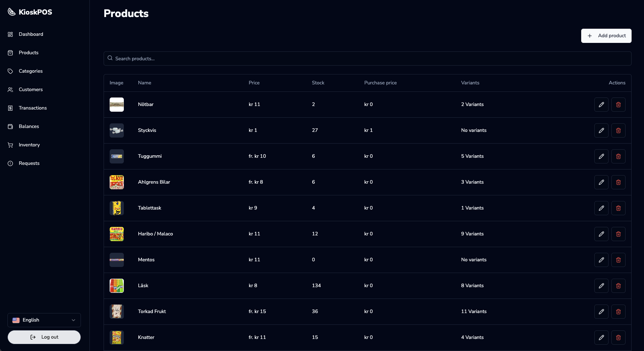The width and height of the screenshot is (644, 351).
Task: Edit the Tuggummi product row
Action: tap(601, 156)
